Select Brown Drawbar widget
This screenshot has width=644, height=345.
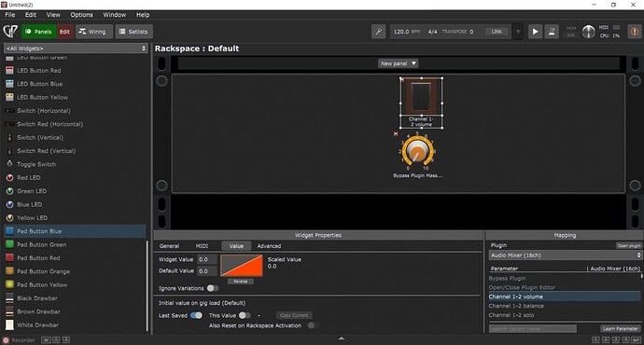(x=38, y=311)
